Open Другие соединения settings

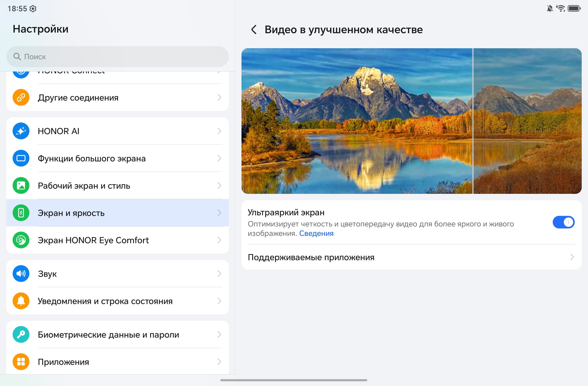tap(117, 98)
